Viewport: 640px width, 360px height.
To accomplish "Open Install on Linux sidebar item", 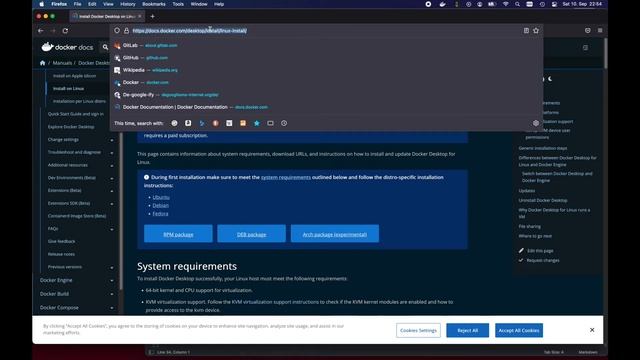I will (x=69, y=89).
